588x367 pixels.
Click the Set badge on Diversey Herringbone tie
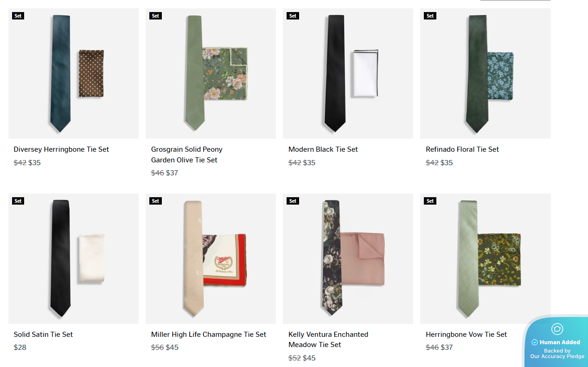[x=18, y=16]
